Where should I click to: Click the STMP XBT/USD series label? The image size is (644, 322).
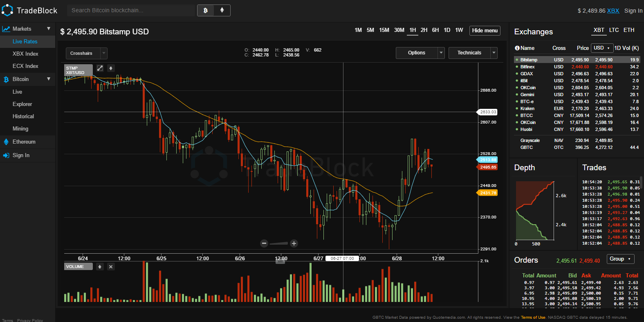[x=78, y=70]
